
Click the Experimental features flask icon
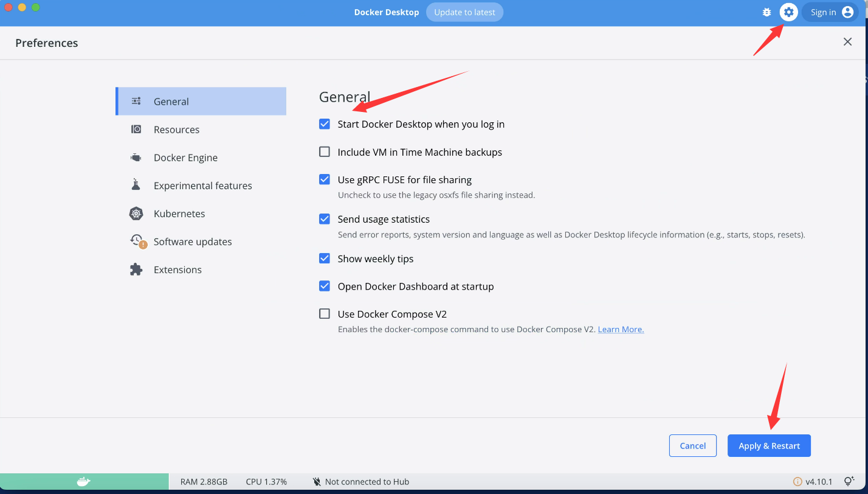(x=136, y=186)
